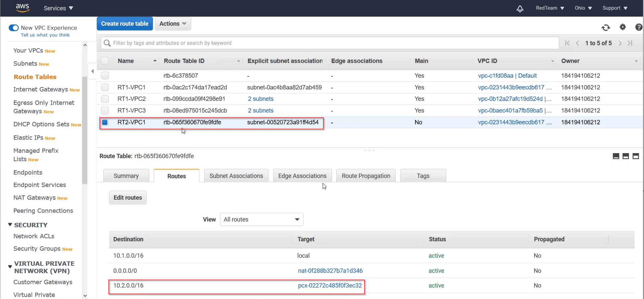Switch to Subnet Associations tab
The image size is (644, 299).
click(x=236, y=176)
